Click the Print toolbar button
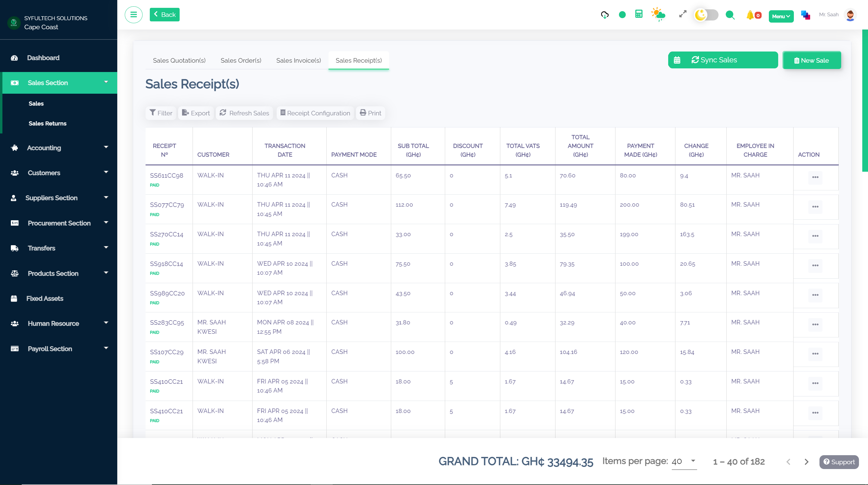The image size is (868, 485). [370, 113]
